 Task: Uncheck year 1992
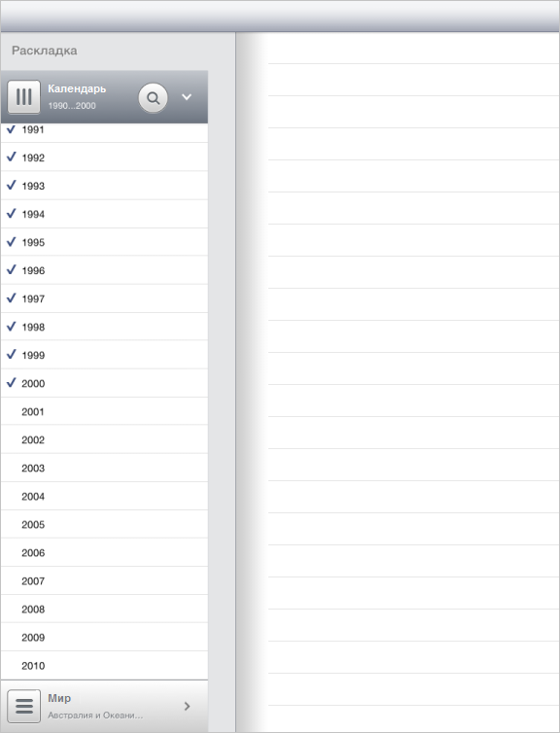coord(104,157)
